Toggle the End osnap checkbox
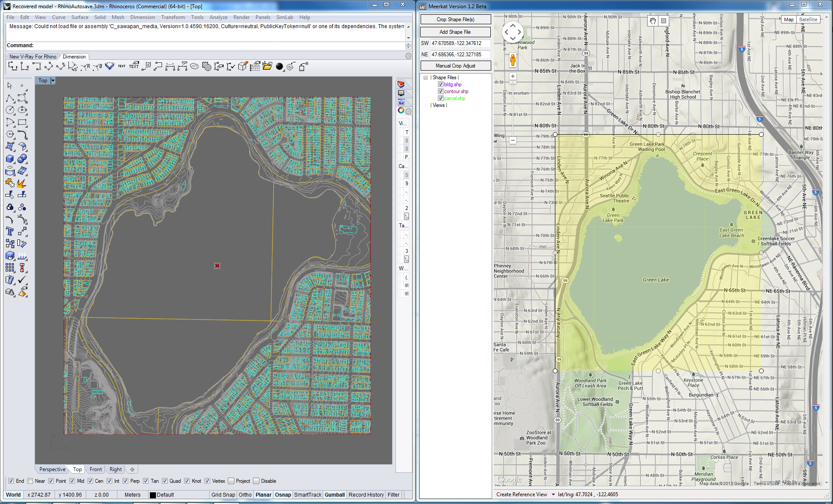The height and width of the screenshot is (504, 833). tap(11, 481)
